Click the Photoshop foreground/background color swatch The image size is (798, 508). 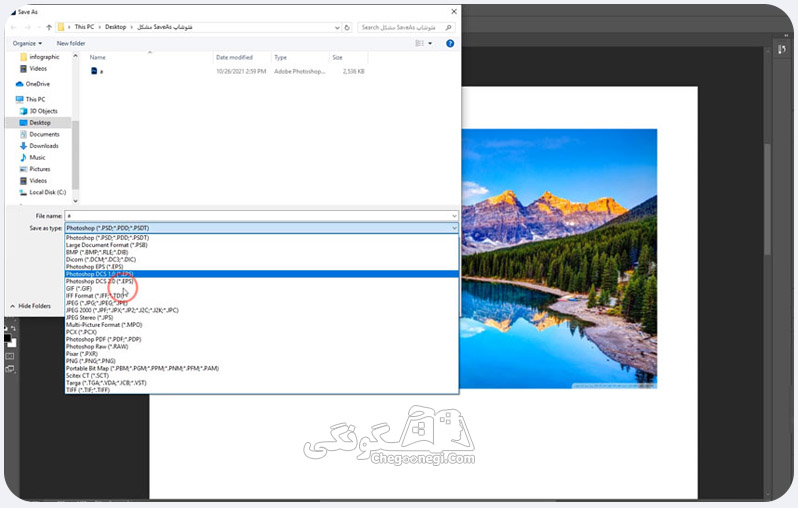click(x=10, y=340)
